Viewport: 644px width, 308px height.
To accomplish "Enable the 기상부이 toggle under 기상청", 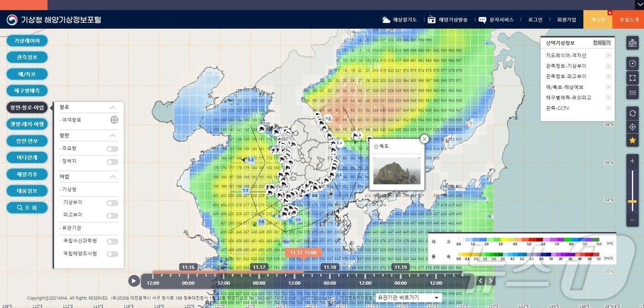I will tap(112, 202).
